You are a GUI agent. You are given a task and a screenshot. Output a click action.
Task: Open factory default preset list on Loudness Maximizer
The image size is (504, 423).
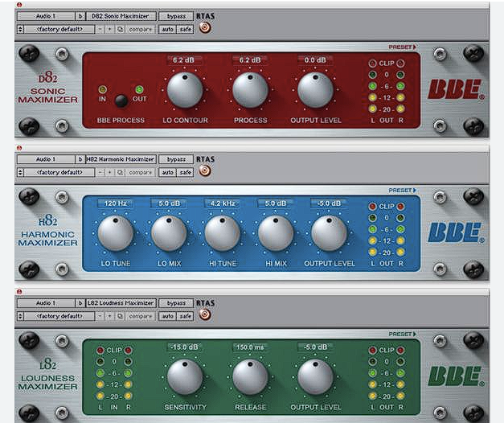[x=59, y=316]
